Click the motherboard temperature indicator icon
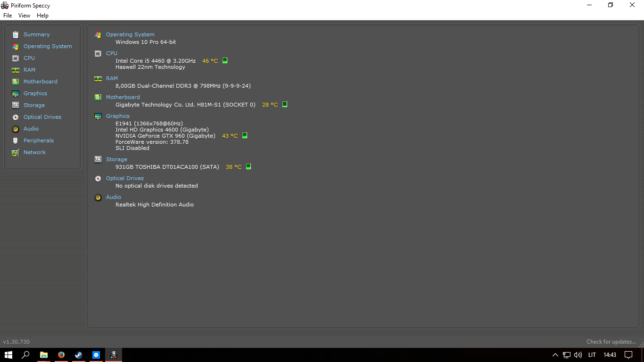The height and width of the screenshot is (362, 644). click(x=285, y=104)
